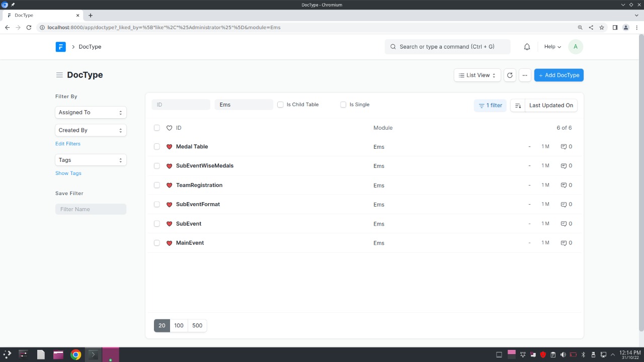Viewport: 644px width, 362px height.
Task: Click the Add DocType button
Action: coord(558,75)
